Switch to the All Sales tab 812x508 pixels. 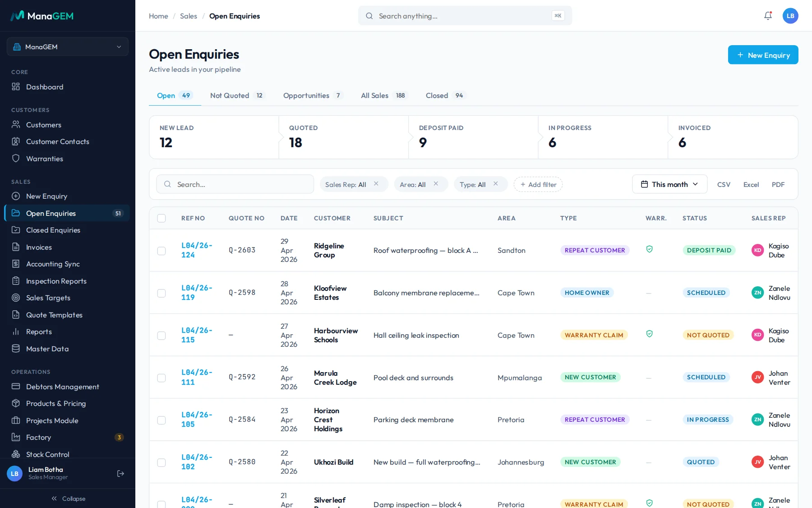[384, 95]
